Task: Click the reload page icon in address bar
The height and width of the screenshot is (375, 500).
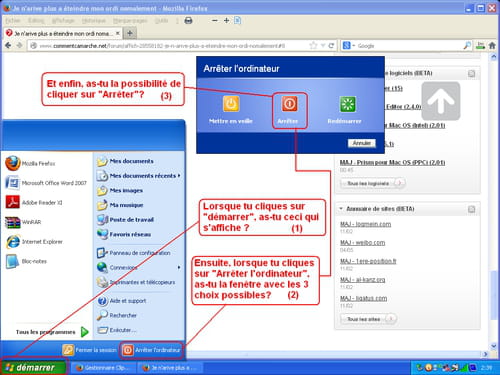Action: 331,46
